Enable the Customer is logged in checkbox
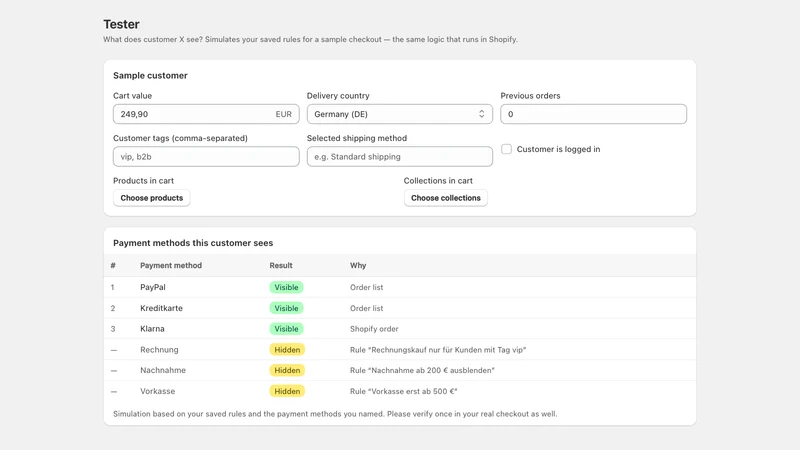Image resolution: width=800 pixels, height=450 pixels. tap(506, 149)
